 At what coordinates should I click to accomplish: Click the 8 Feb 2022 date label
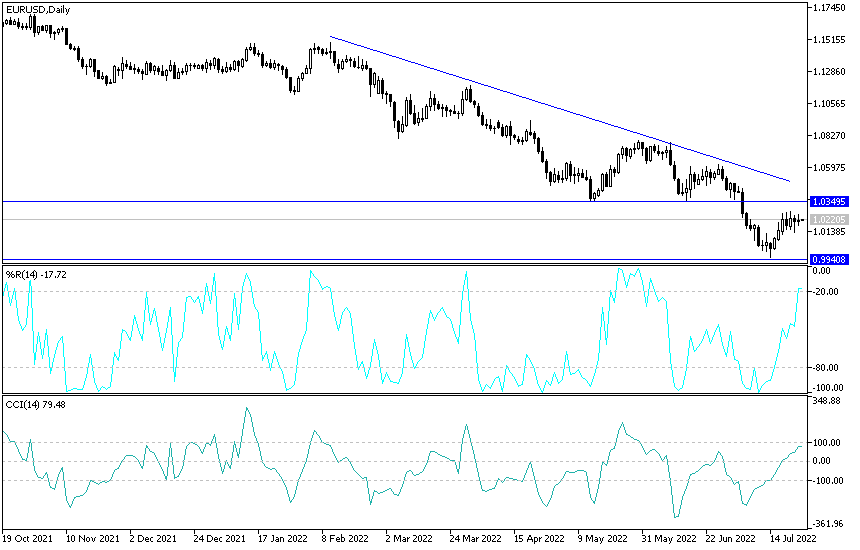[345, 538]
